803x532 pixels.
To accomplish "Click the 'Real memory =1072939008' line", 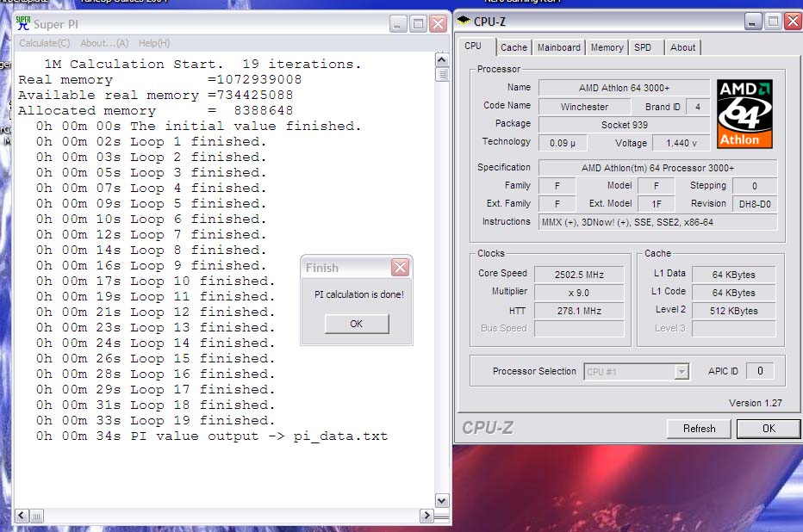I will pyautogui.click(x=159, y=80).
